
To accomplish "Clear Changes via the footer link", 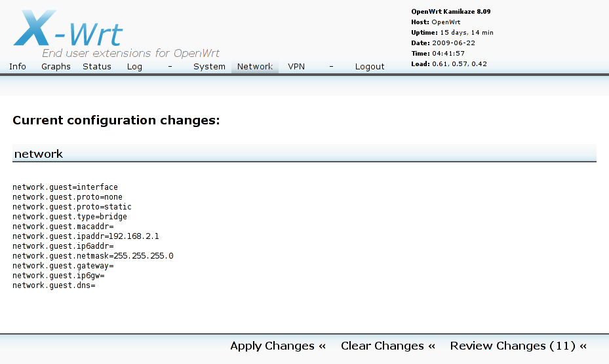I will tap(388, 346).
